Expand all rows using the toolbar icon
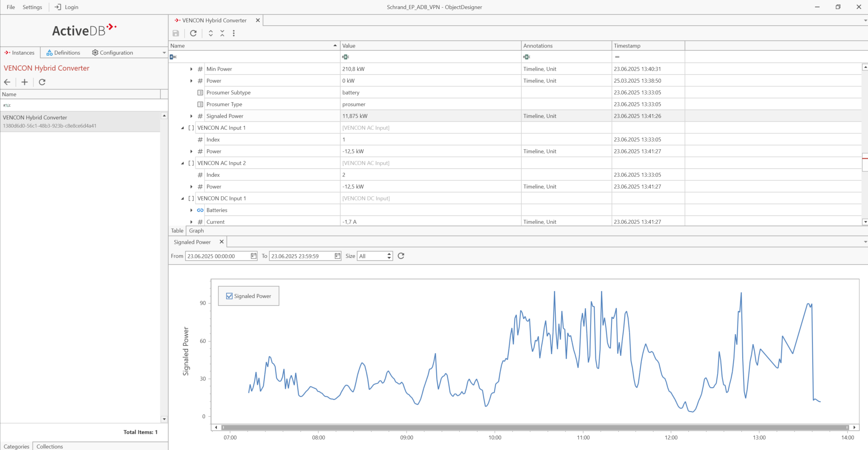 click(211, 33)
